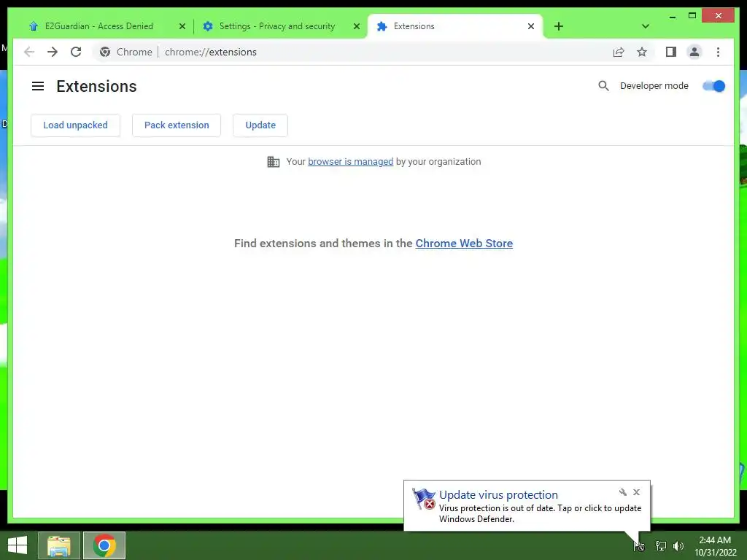Screen dimensions: 747x560
Task: Close the E2Guardian tab
Action: (182, 27)
